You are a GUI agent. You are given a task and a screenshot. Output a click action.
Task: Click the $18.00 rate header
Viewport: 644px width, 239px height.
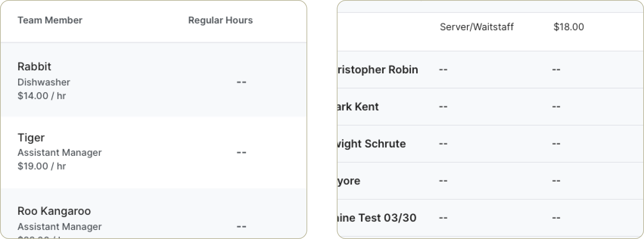pos(569,27)
